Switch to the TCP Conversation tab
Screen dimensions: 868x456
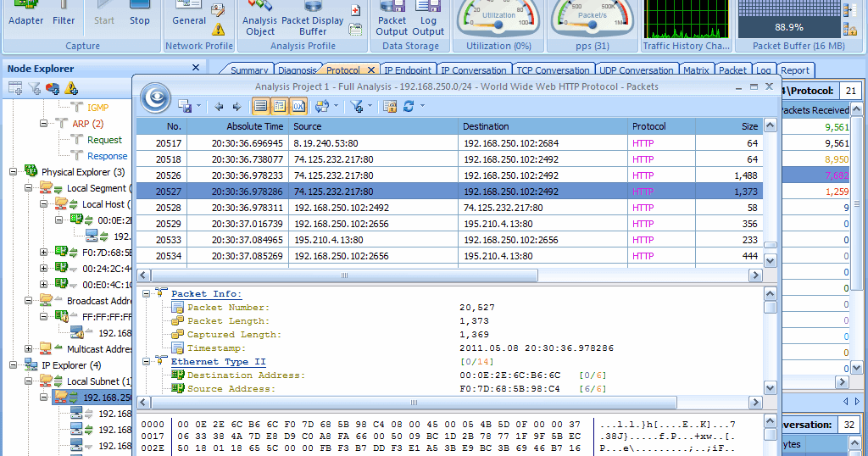[x=553, y=70]
